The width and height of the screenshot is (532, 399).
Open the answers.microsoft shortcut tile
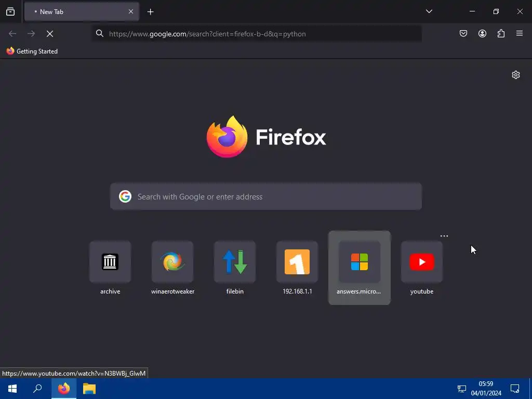pyautogui.click(x=360, y=268)
